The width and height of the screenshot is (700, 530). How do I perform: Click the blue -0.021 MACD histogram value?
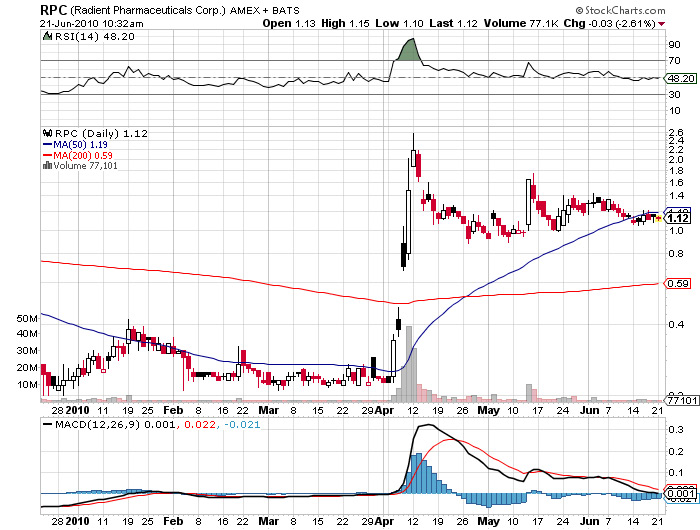coord(242,424)
